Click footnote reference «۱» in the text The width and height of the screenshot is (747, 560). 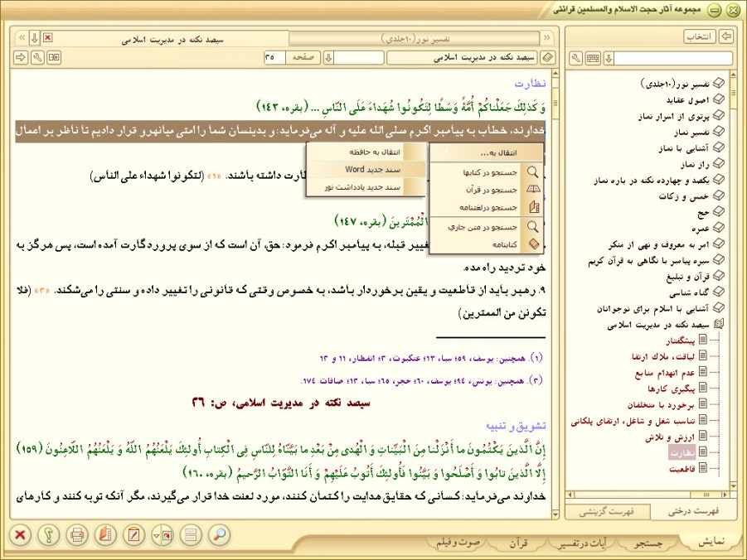214,176
